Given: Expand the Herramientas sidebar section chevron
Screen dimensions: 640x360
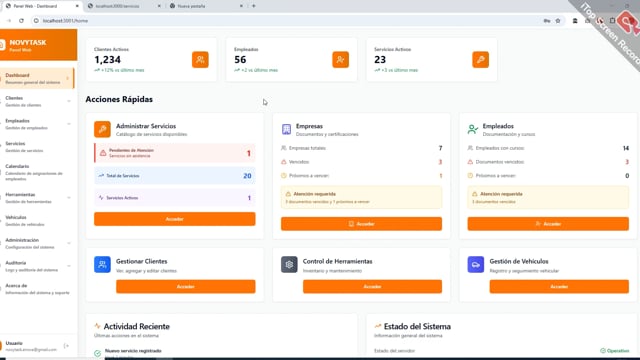Looking at the screenshot, I should tap(69, 198).
